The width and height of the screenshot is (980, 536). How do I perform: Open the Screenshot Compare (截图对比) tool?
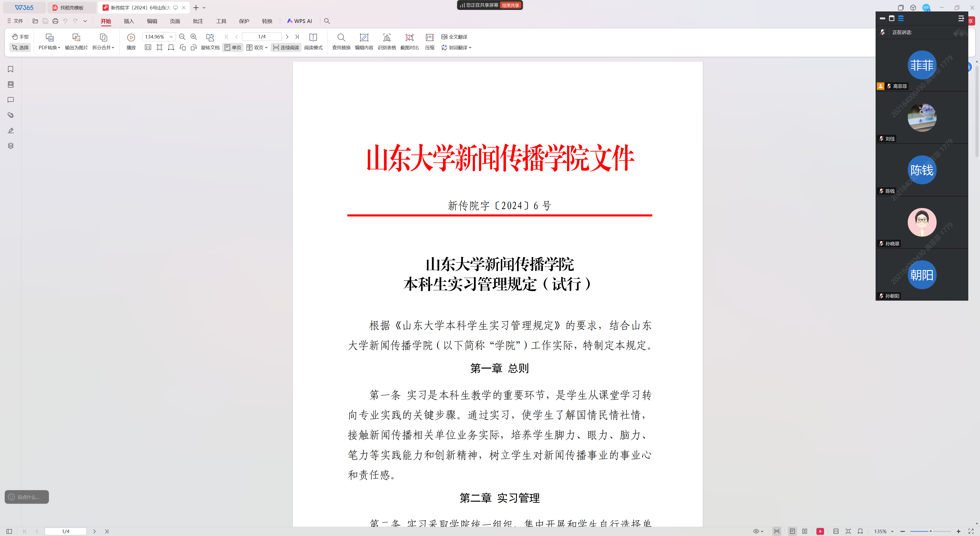pyautogui.click(x=409, y=37)
